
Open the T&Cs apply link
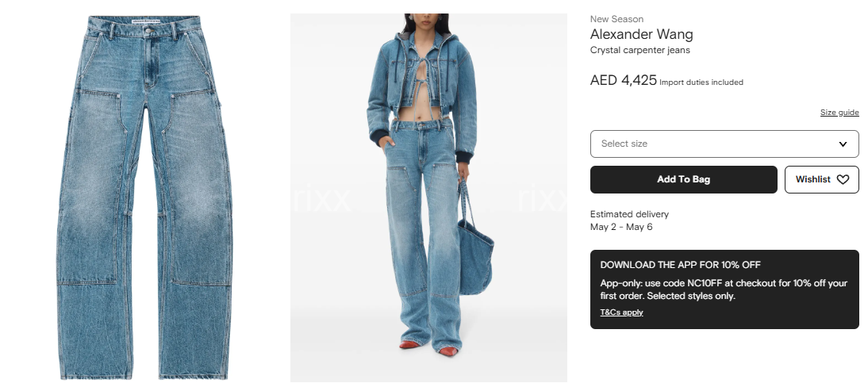click(x=622, y=312)
